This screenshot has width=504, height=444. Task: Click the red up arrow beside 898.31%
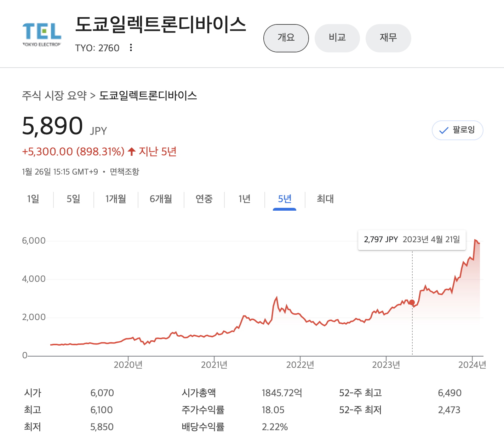132,152
